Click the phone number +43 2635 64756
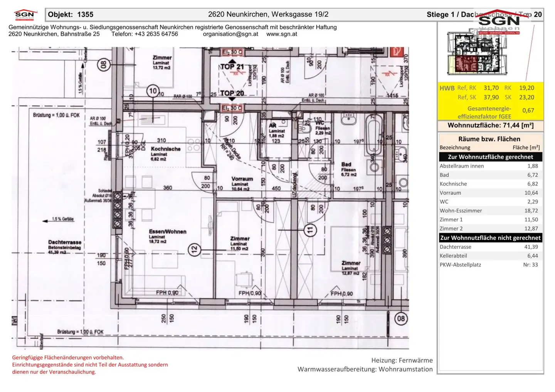555x392 pixels. (156, 34)
